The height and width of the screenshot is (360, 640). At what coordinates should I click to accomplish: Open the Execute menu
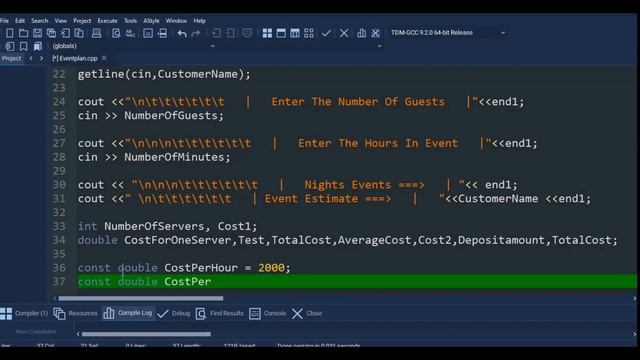[x=107, y=21]
